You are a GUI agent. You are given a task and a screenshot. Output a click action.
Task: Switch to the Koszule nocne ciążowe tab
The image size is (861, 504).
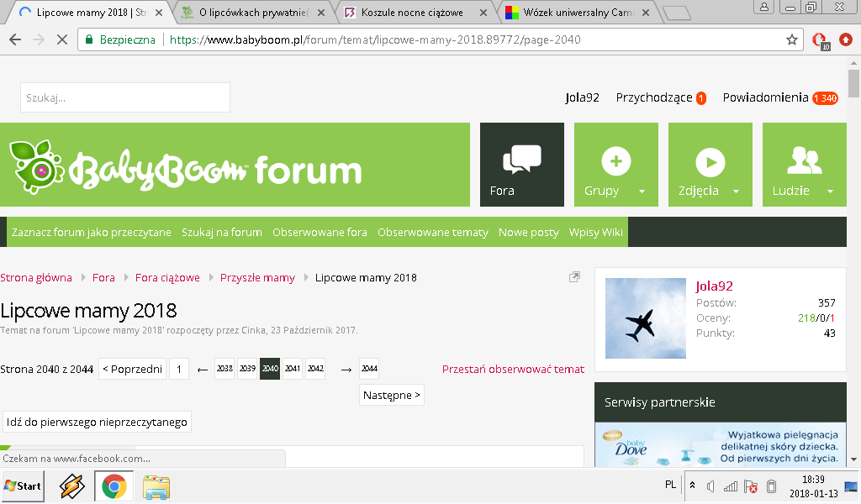[x=412, y=13]
